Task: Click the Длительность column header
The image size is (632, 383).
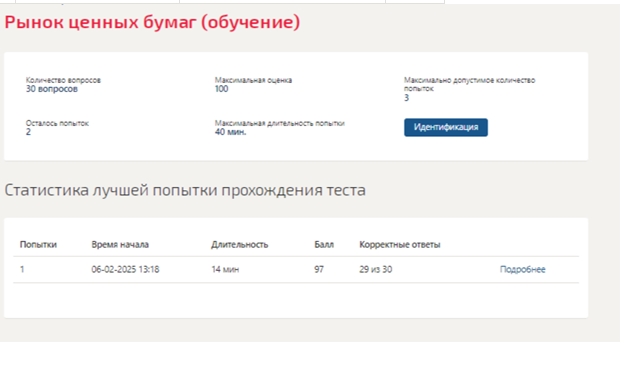Action: [239, 245]
